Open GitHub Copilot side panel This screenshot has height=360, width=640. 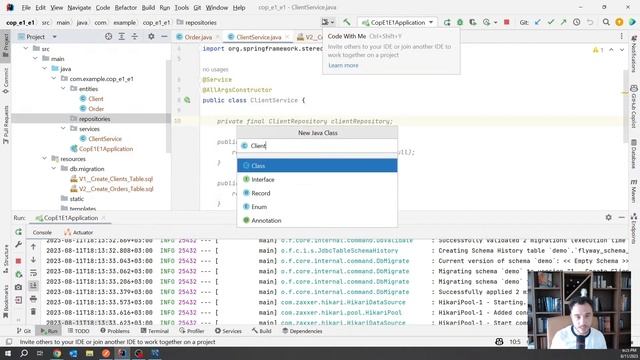634,107
